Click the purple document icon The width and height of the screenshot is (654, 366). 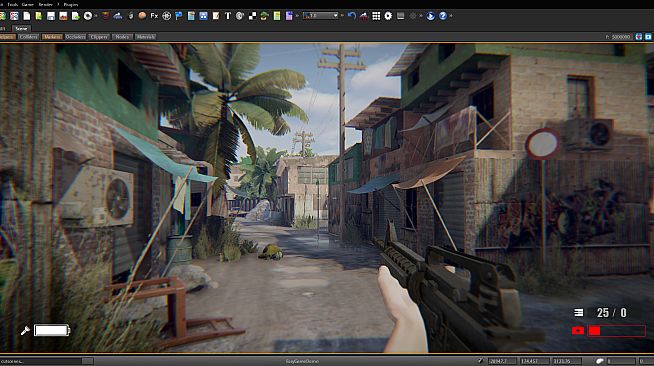[289, 16]
